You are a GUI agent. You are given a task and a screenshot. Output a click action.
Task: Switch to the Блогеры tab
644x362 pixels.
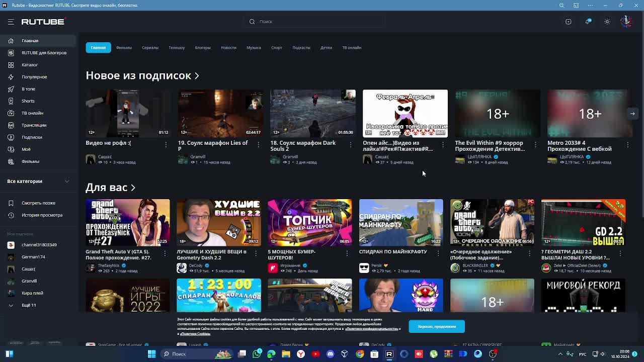point(203,48)
